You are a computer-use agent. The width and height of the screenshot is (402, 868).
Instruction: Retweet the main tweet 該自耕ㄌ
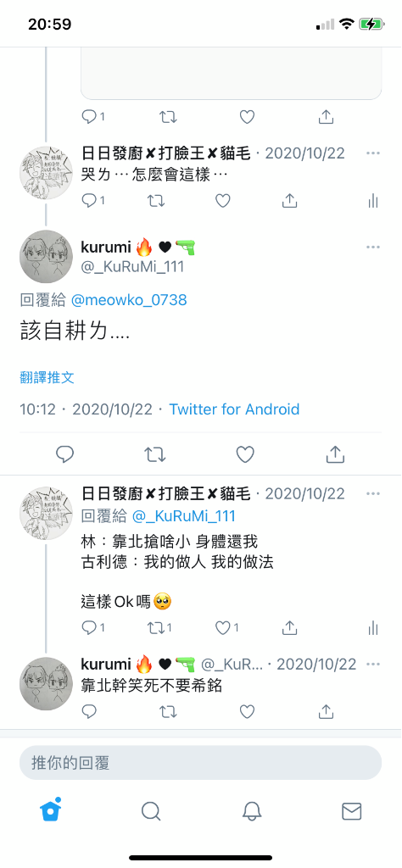point(155,454)
